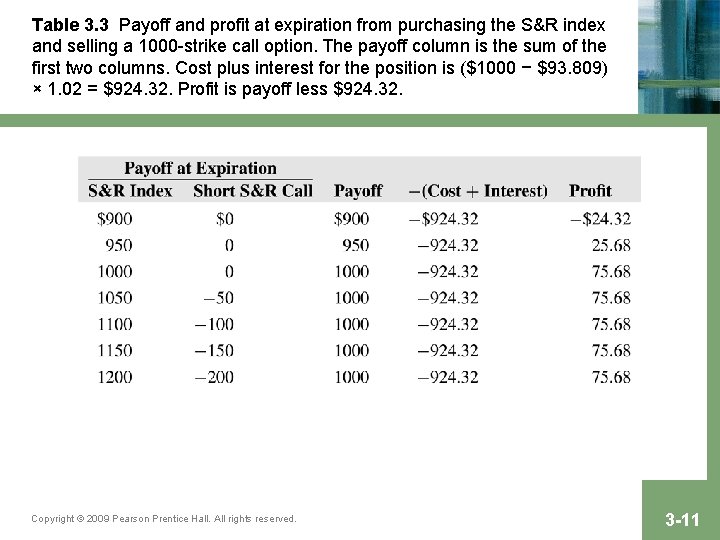720x540 pixels.
Task: Select the Profit column header
Action: (590, 191)
